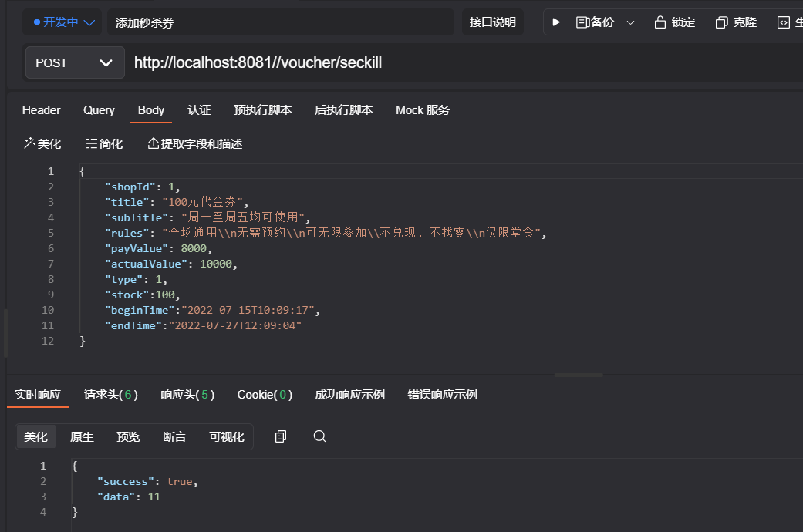The height and width of the screenshot is (532, 803).
Task: Click 提取字段和描述 extract fields icon
Action: click(194, 143)
